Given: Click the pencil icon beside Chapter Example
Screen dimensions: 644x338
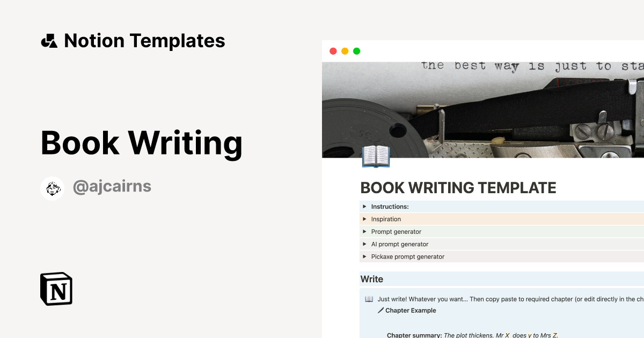Looking at the screenshot, I should 380,311.
